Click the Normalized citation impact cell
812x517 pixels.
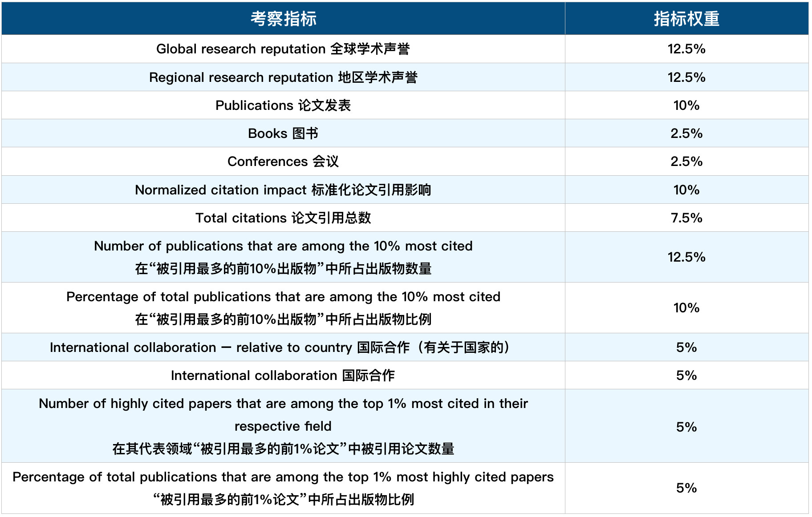(283, 190)
